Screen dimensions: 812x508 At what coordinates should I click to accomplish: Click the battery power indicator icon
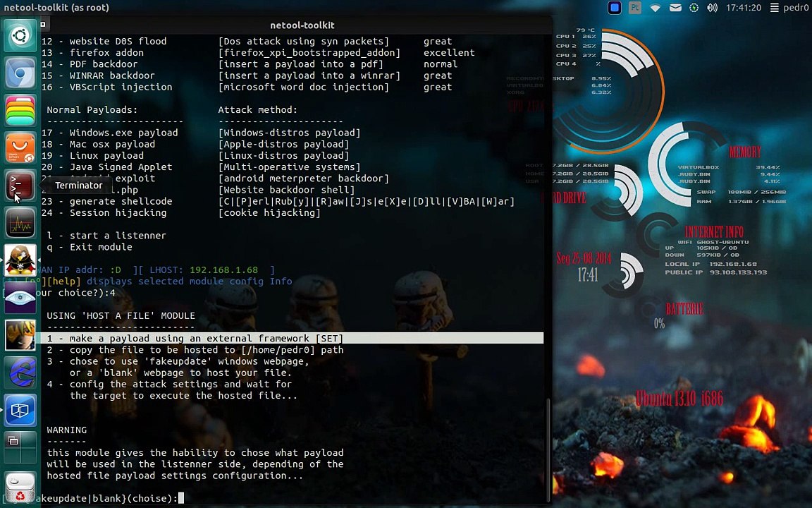tap(694, 8)
